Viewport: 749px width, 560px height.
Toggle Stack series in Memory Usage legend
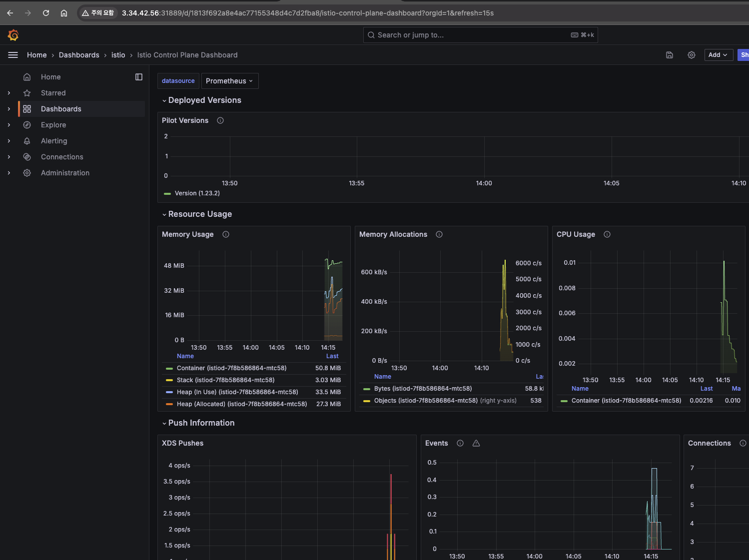pos(226,380)
